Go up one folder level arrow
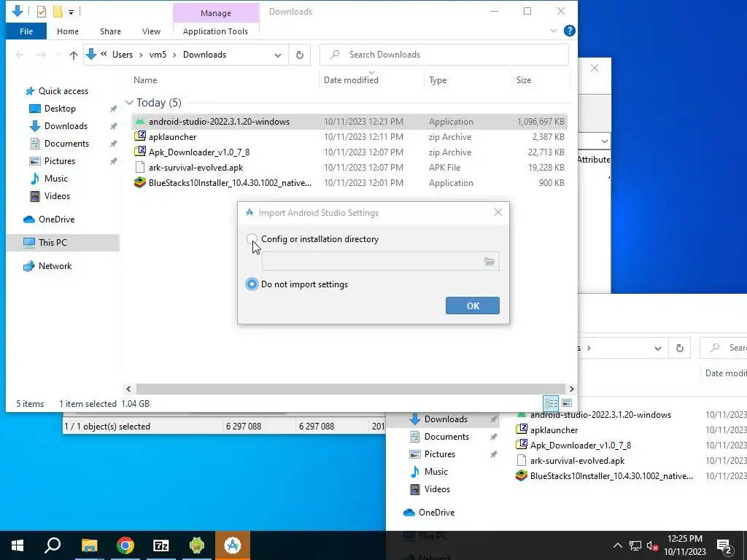The width and height of the screenshot is (747, 560). tap(74, 55)
